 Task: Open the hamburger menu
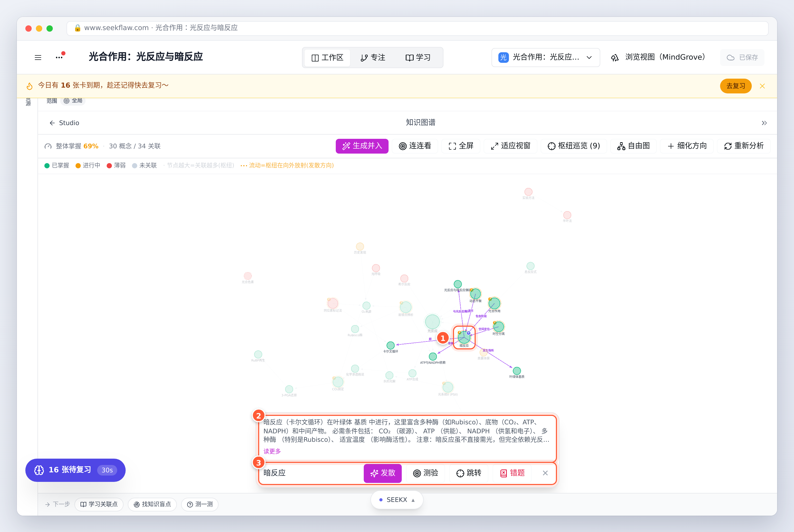click(x=38, y=57)
